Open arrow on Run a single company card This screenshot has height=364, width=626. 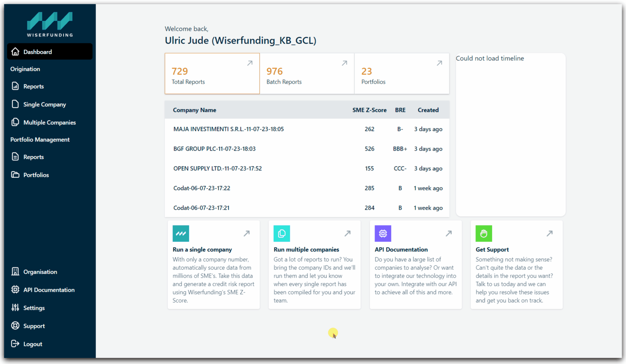pos(246,233)
